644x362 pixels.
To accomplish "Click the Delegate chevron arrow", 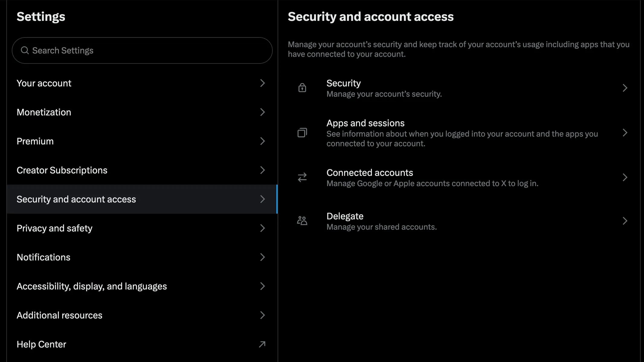I will pyautogui.click(x=625, y=221).
